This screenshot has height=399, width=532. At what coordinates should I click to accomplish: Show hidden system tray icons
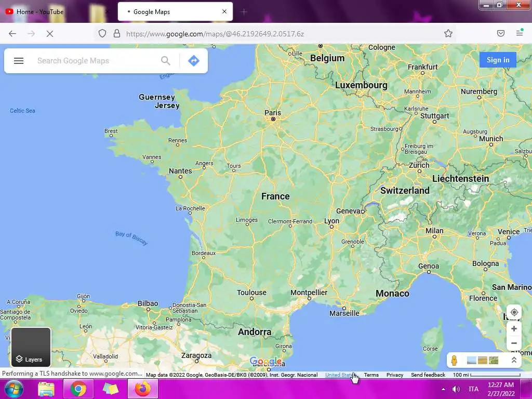click(443, 389)
